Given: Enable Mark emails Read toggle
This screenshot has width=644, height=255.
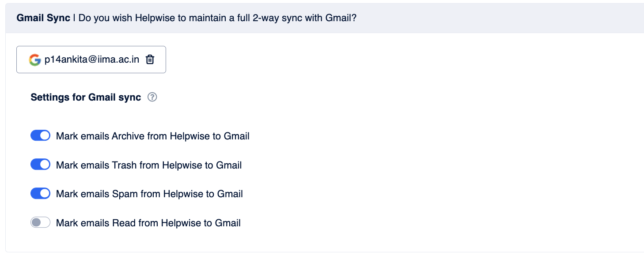Looking at the screenshot, I should point(40,222).
